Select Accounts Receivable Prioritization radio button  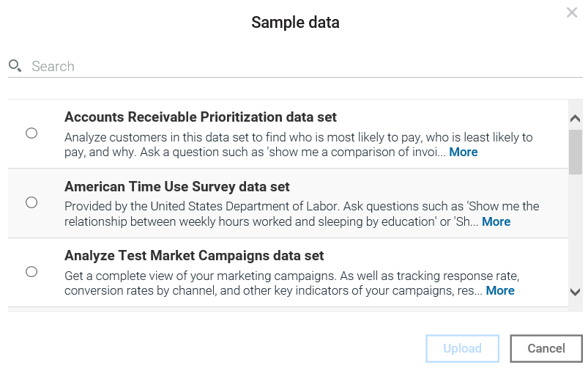tap(31, 133)
